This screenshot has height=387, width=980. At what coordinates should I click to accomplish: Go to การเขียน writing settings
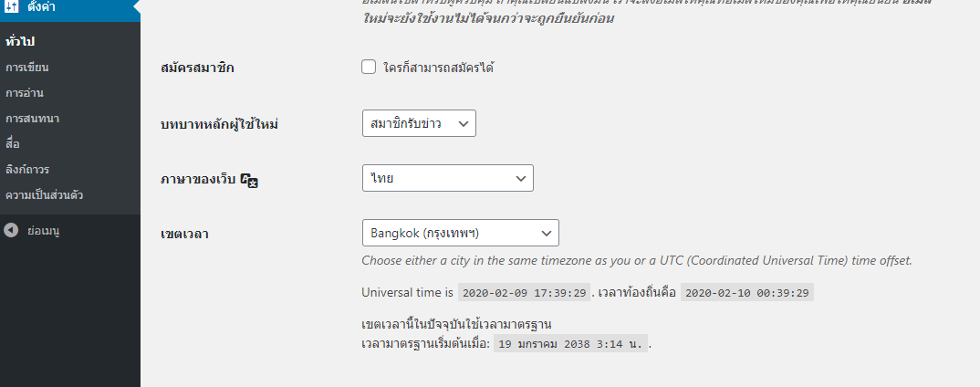pyautogui.click(x=26, y=68)
